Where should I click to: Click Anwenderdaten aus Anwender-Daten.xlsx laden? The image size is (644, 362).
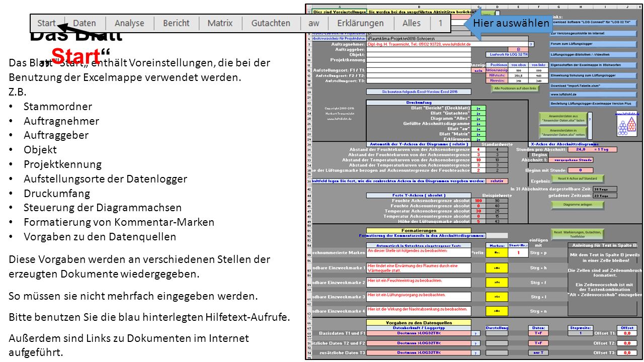point(562,119)
